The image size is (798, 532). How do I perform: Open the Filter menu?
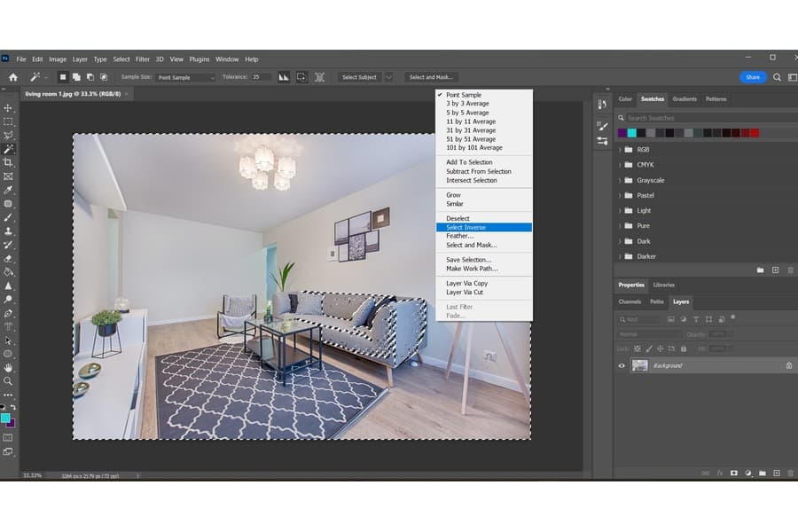pos(143,59)
